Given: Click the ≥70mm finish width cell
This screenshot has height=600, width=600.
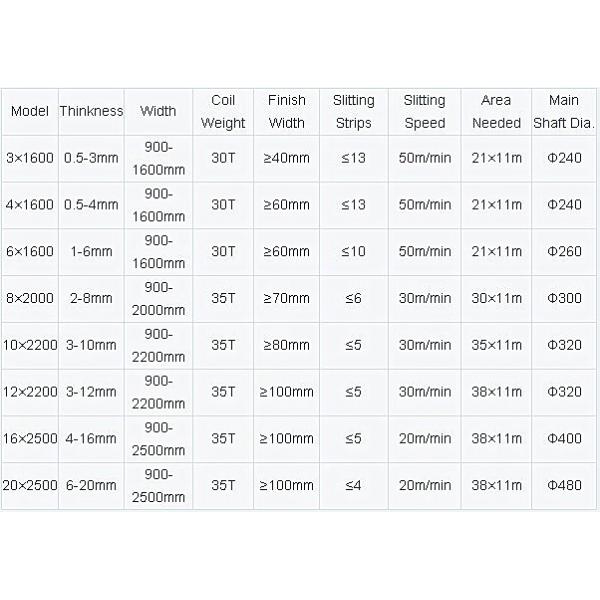Looking at the screenshot, I should click(x=287, y=298).
